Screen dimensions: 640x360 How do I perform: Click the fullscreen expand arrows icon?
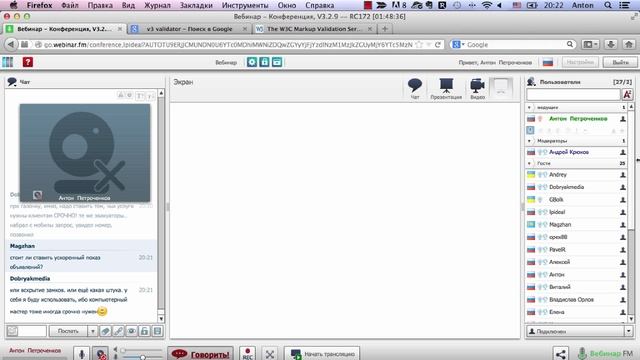pyautogui.click(x=270, y=354)
